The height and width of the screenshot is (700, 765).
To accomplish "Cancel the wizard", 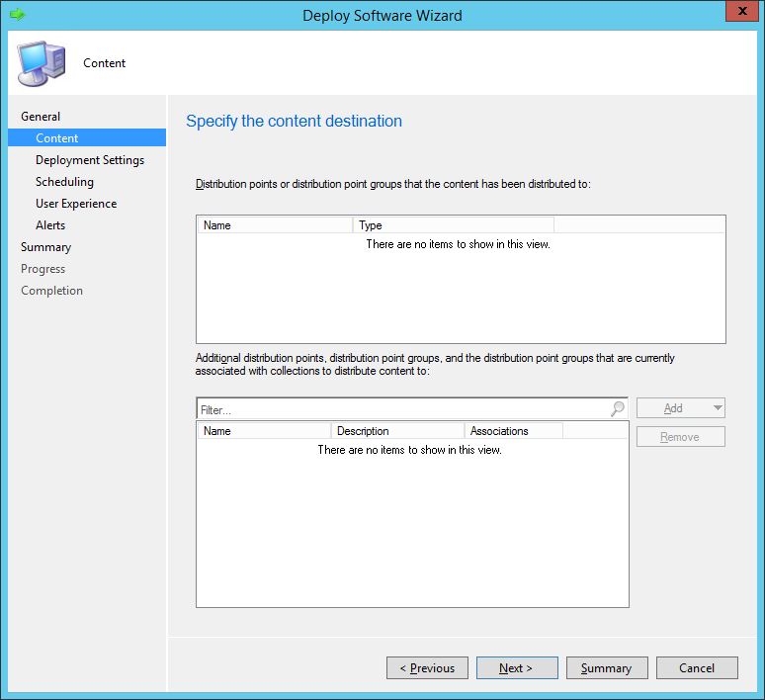I will [x=697, y=667].
